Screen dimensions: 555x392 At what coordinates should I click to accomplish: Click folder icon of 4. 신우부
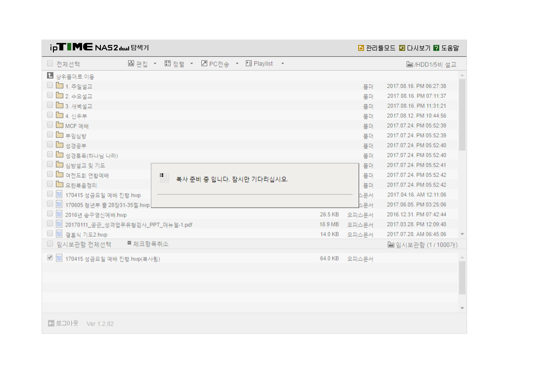click(59, 115)
